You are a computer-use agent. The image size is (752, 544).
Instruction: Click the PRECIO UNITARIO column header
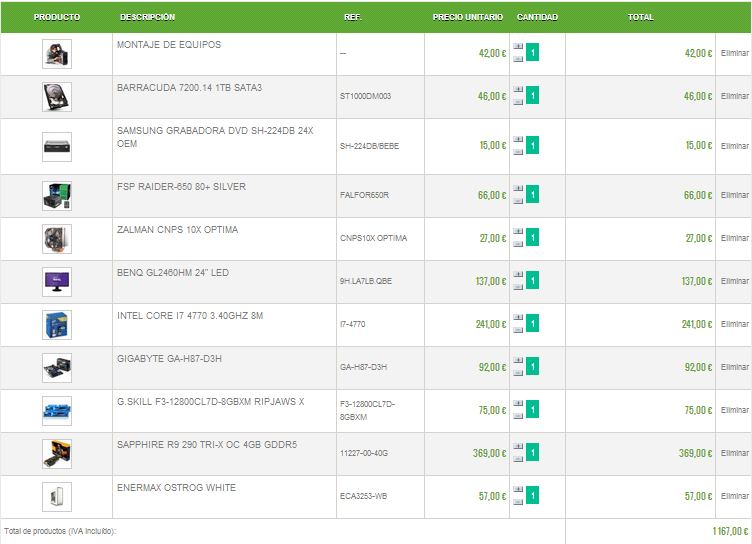468,17
